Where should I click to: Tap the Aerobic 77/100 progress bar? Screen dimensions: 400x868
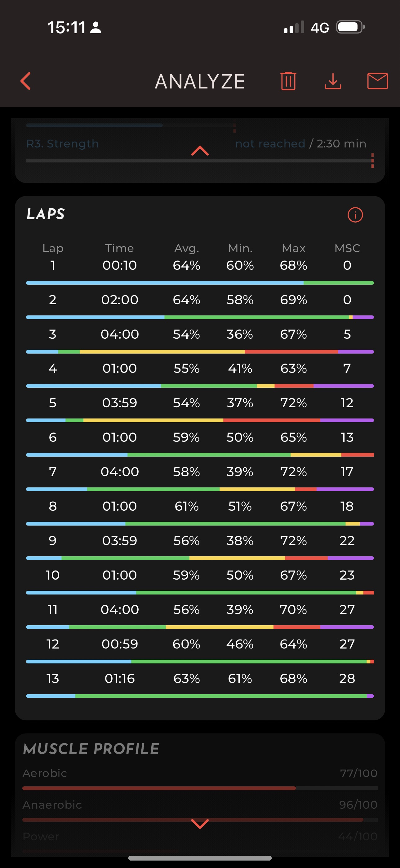pyautogui.click(x=200, y=788)
